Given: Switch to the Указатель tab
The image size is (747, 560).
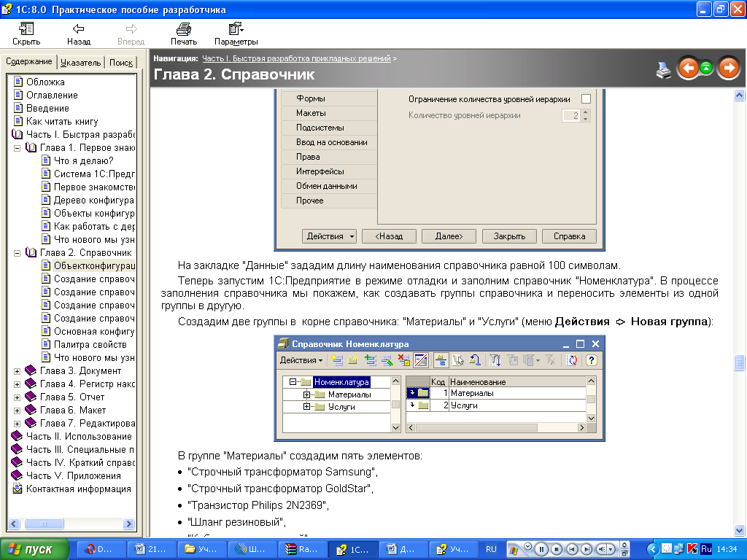Looking at the screenshot, I should 81,63.
